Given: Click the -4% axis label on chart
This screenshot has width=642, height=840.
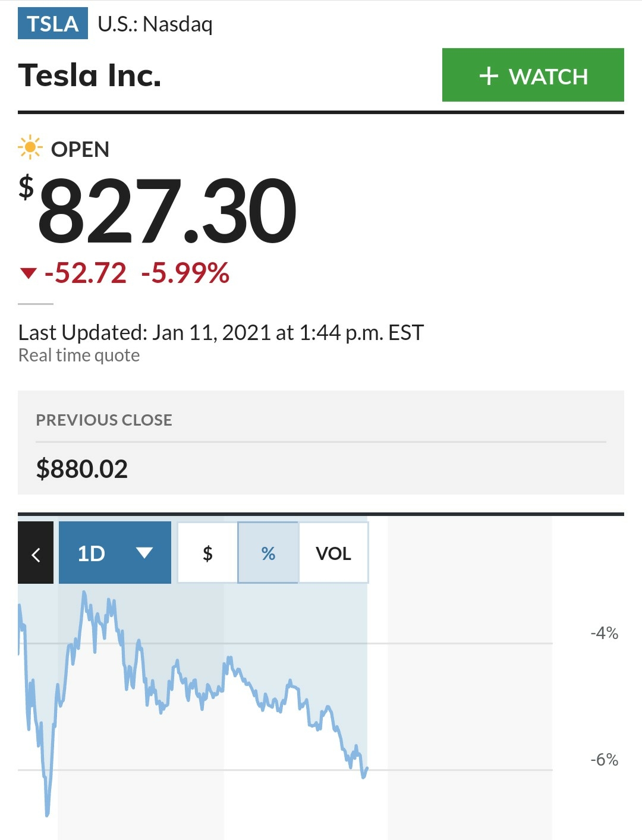Looking at the screenshot, I should (604, 633).
